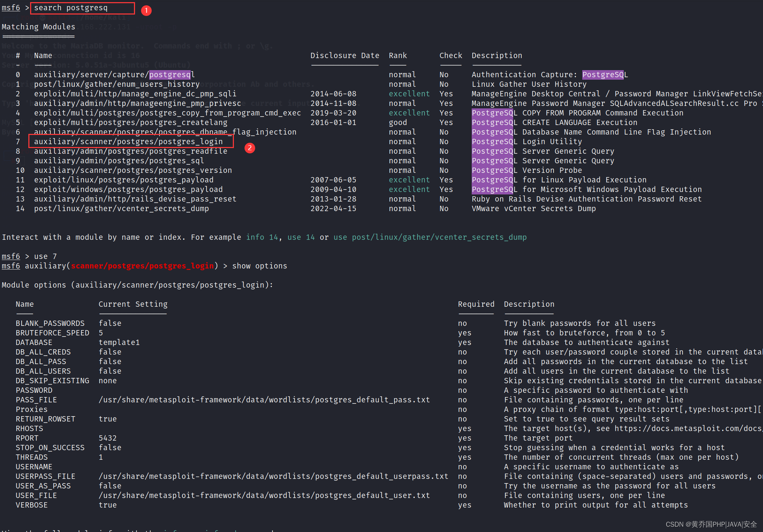Click DATABASE setting 'template1'

pyautogui.click(x=119, y=343)
